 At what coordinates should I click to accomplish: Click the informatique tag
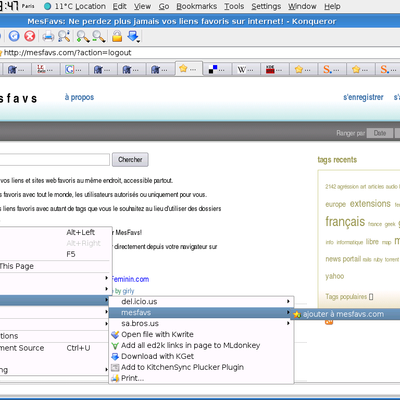click(350, 242)
